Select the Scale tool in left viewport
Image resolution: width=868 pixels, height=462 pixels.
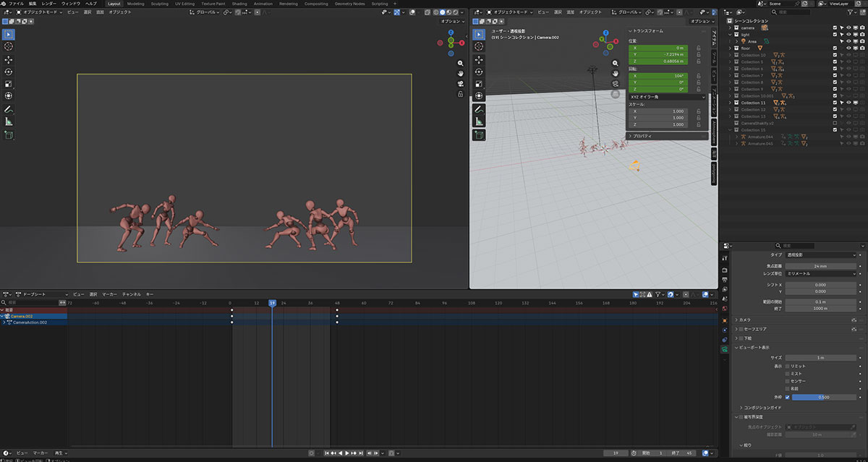click(9, 84)
